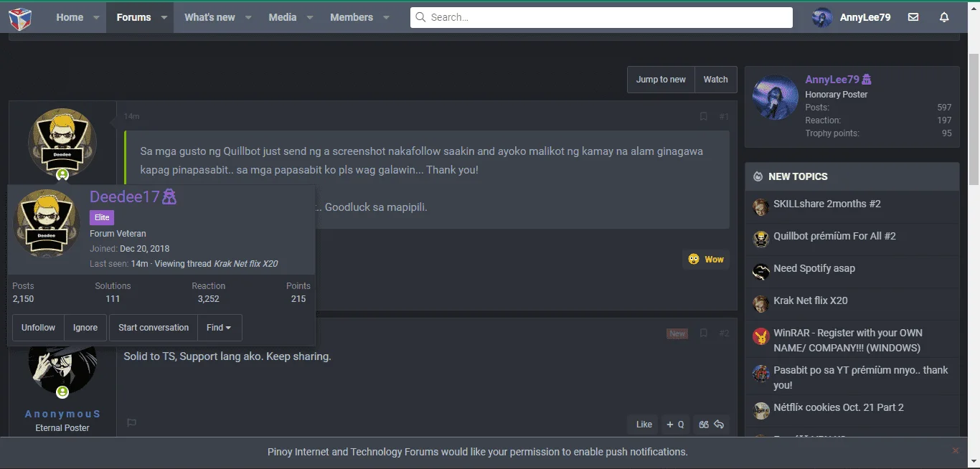Unfollow Deedee17
The image size is (980, 469).
(38, 328)
